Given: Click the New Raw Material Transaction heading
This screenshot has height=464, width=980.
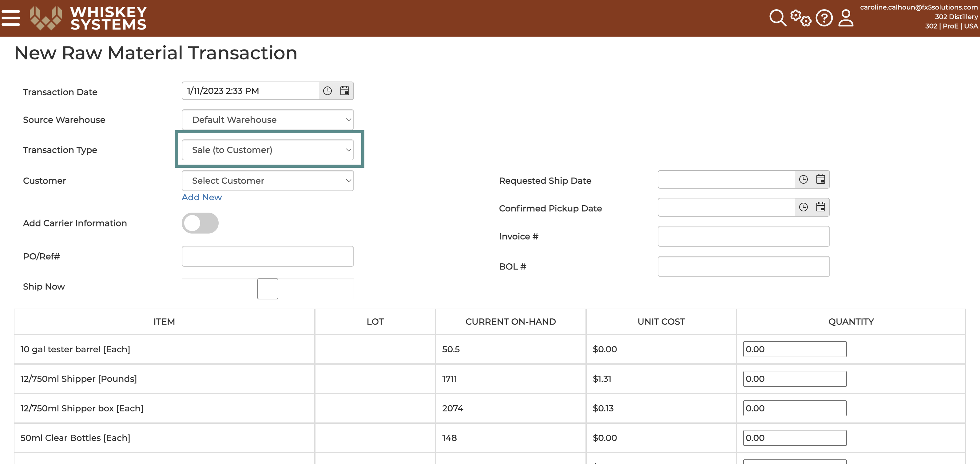Looking at the screenshot, I should click(156, 53).
